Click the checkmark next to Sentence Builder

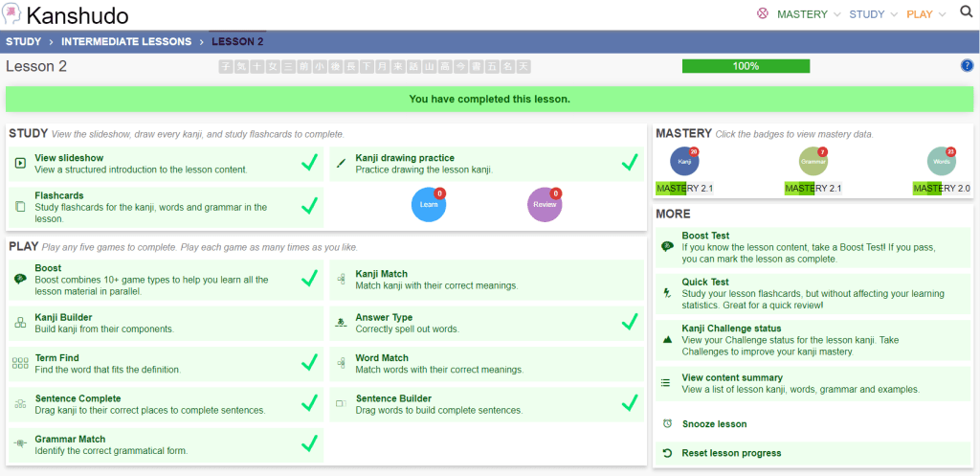pos(629,403)
